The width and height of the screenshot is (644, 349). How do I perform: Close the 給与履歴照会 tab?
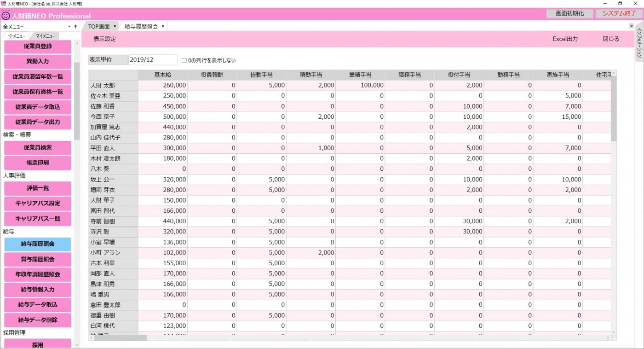pos(163,26)
